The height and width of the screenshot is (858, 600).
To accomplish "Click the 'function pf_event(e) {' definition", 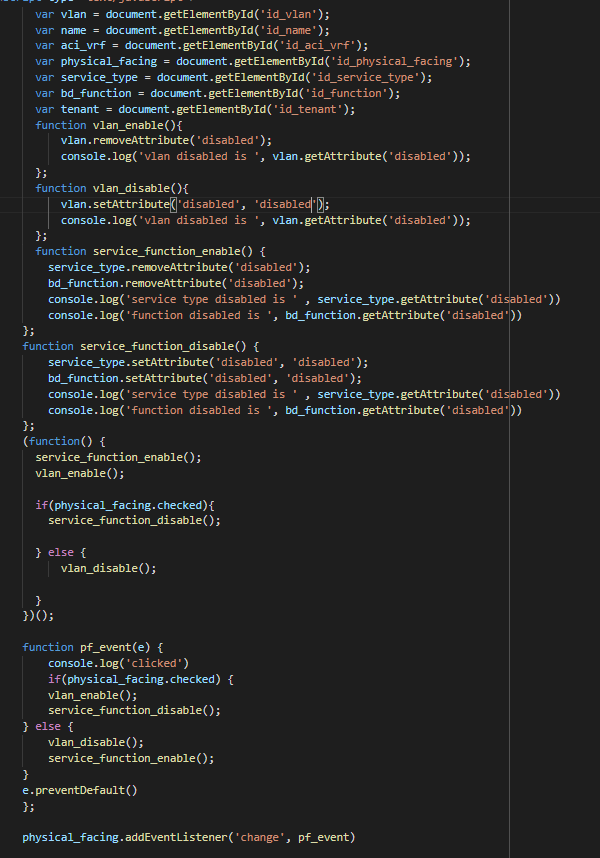I will pyautogui.click(x=93, y=647).
